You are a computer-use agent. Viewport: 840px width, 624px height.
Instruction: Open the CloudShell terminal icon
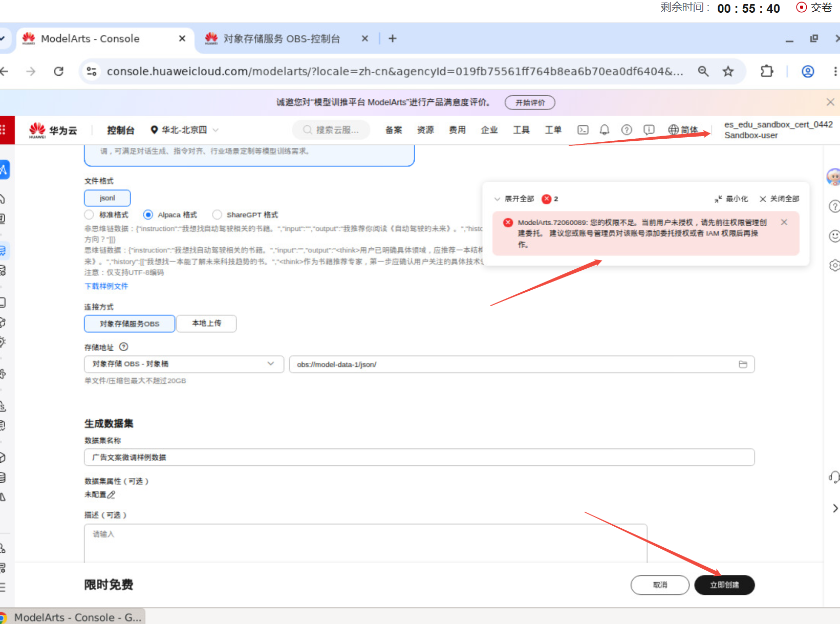(x=583, y=130)
